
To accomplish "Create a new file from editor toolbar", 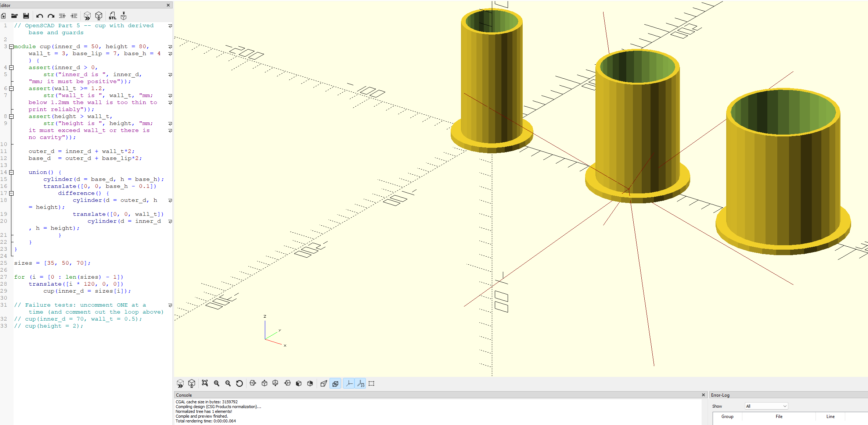I will click(3, 16).
